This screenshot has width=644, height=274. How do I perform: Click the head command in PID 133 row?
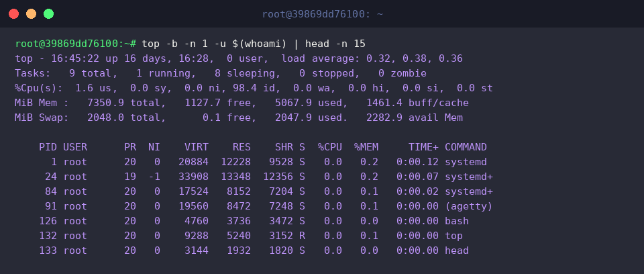[x=457, y=251]
